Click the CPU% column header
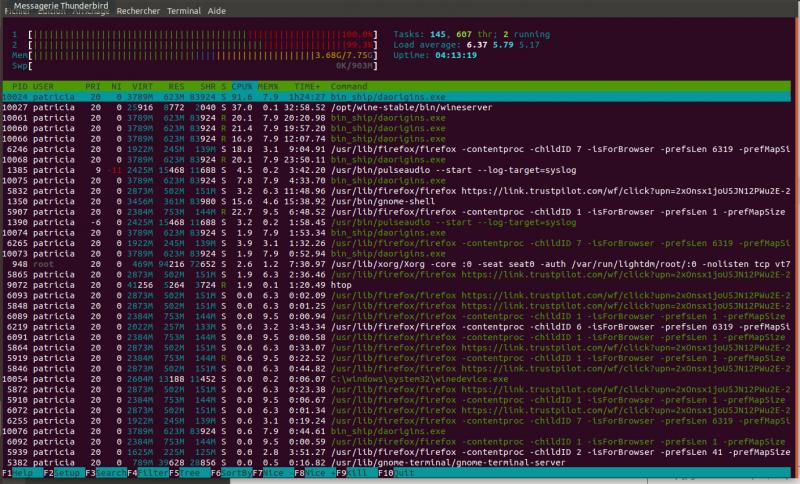This screenshot has height=484, width=800. pos(242,86)
